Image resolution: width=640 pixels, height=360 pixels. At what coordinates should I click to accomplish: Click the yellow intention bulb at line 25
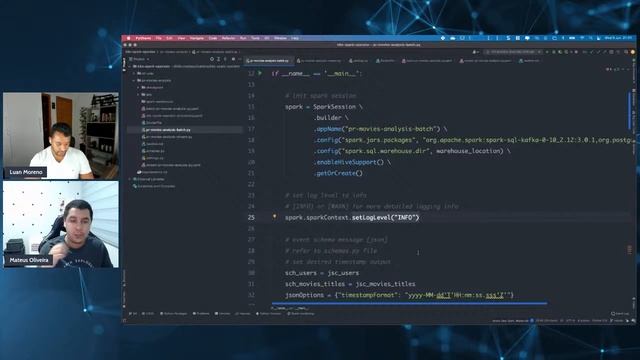click(x=274, y=216)
